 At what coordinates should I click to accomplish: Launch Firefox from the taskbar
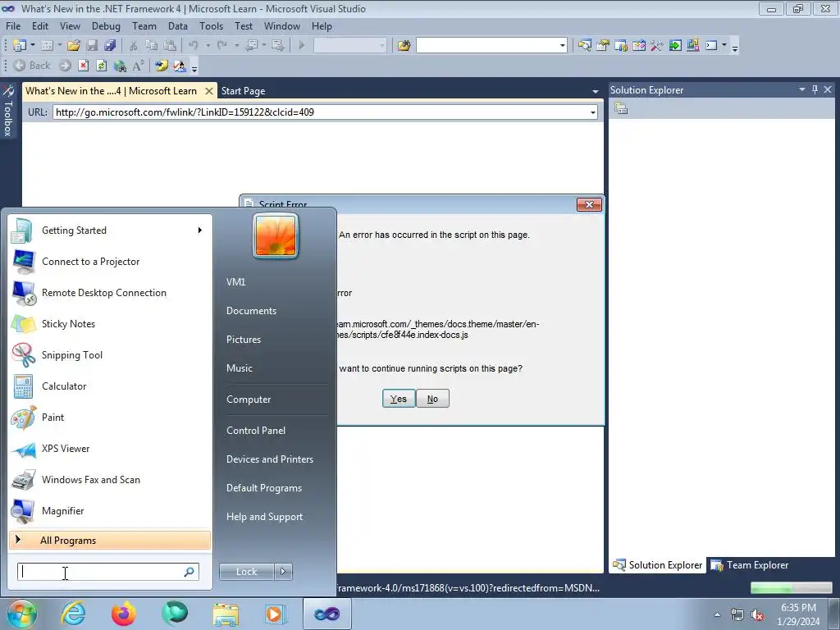(124, 614)
